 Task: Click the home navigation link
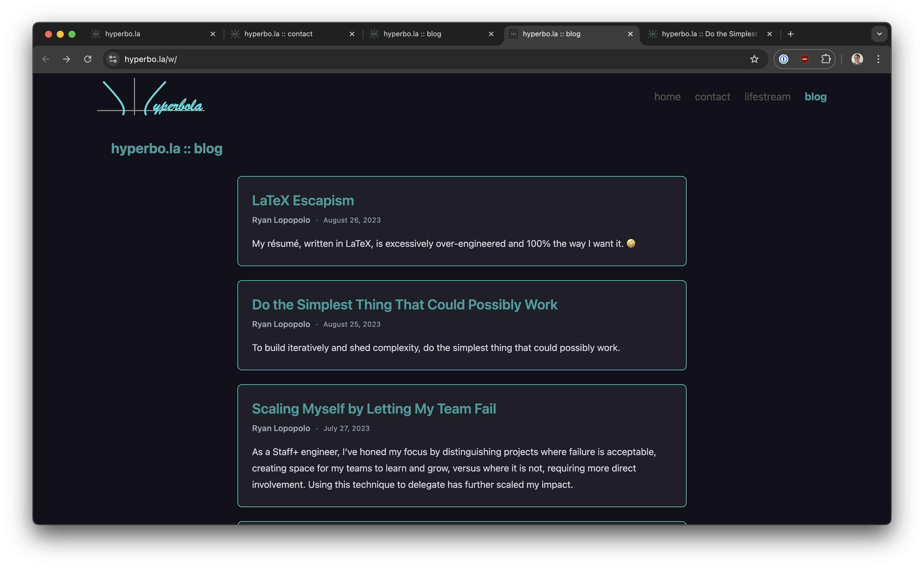pos(667,97)
